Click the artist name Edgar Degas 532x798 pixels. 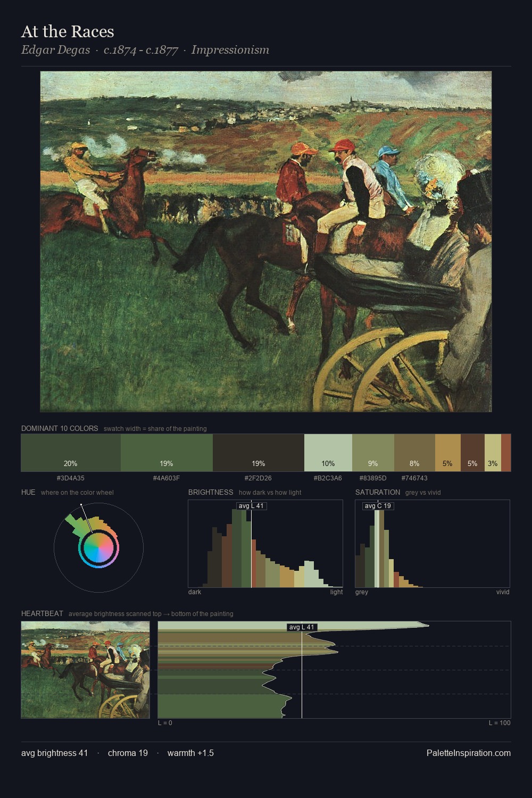pos(56,50)
